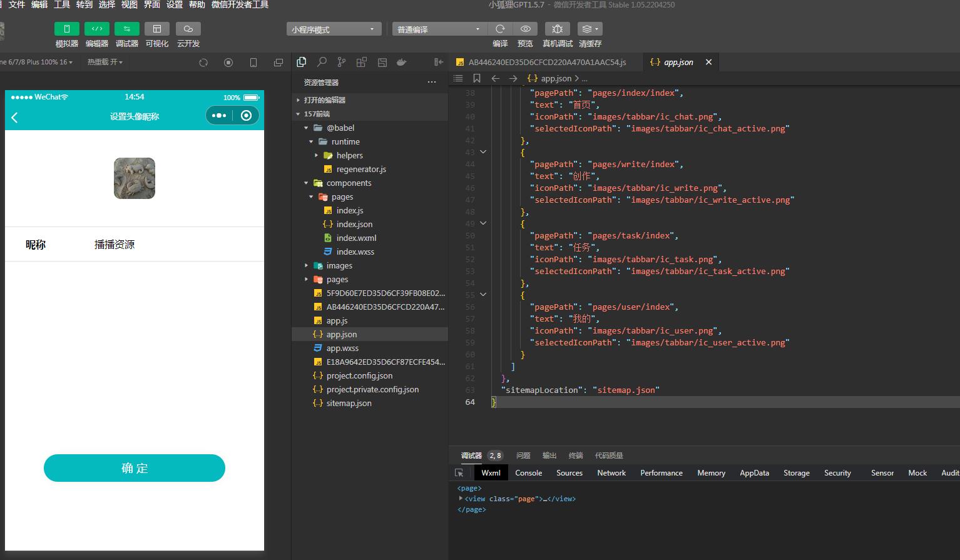Toggle the simulator panel button
Screen dimensions: 960x560
(x=67, y=29)
